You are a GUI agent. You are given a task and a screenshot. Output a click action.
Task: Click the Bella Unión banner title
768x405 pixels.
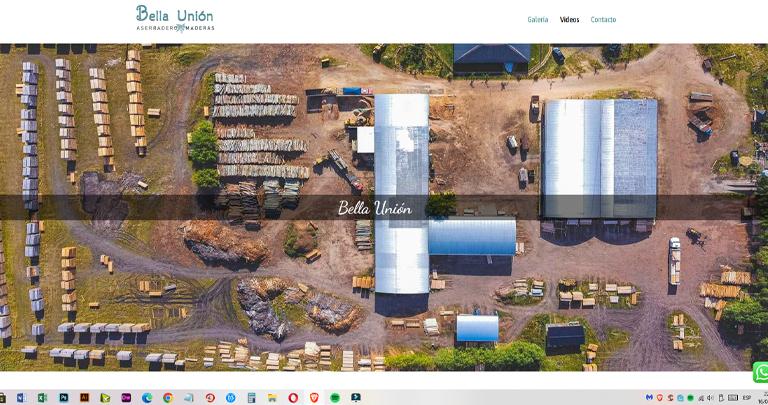375,208
